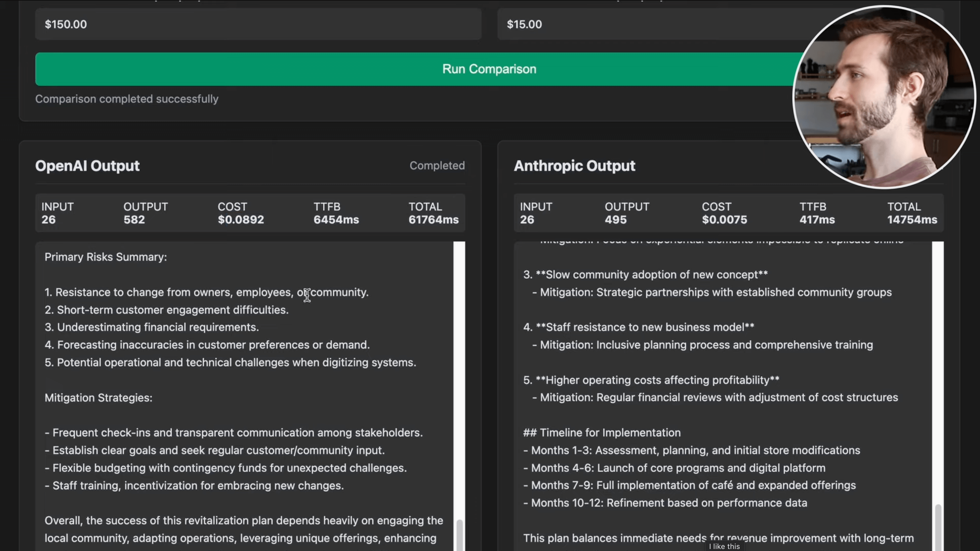
Task: Click Anthropic output token count 495
Action: click(616, 220)
